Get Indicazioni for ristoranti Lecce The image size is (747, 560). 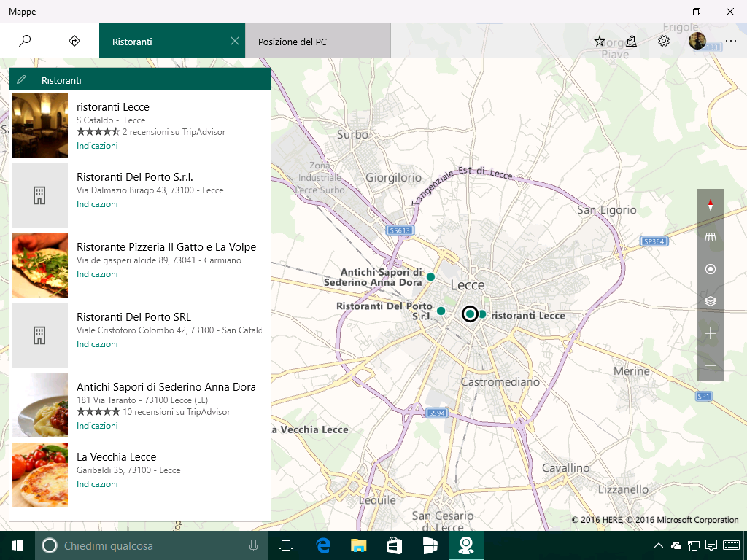coord(97,146)
